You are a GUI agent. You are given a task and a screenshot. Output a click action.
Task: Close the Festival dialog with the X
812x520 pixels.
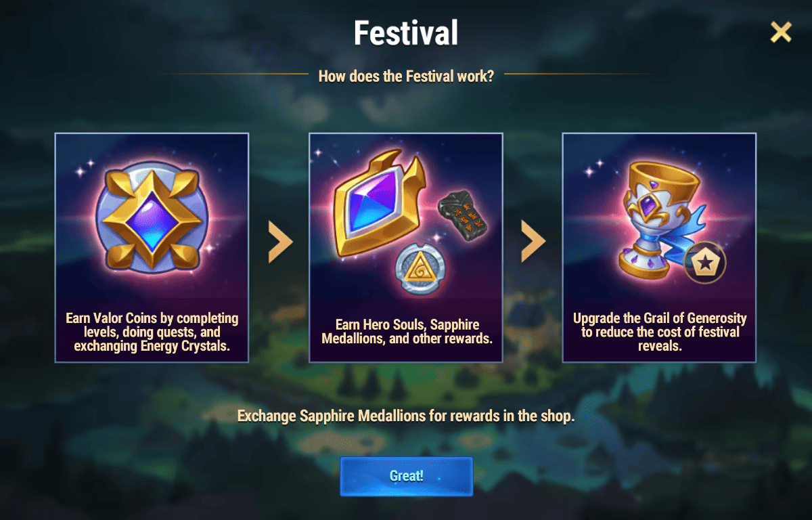[781, 32]
